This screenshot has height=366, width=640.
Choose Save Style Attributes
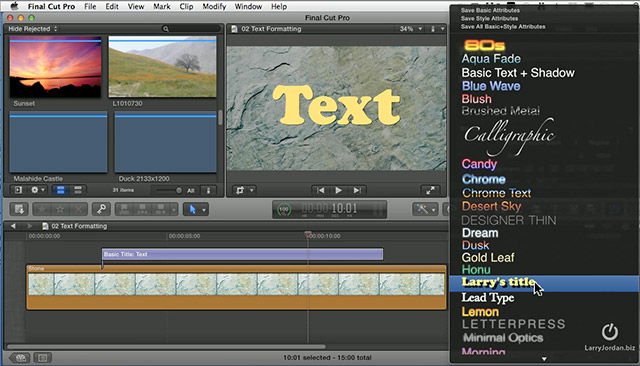[489, 18]
